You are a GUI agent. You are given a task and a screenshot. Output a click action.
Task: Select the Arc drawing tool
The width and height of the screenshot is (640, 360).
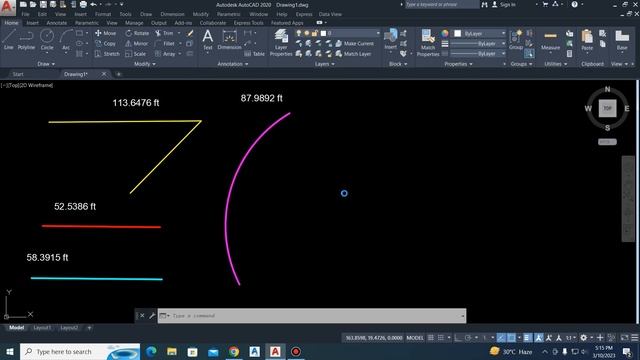click(66, 40)
